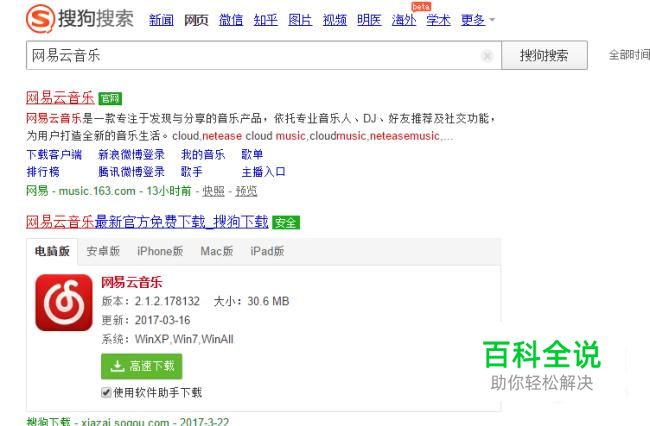650x426 pixels.
Task: Click the green 官网 badge
Action: (x=110, y=99)
